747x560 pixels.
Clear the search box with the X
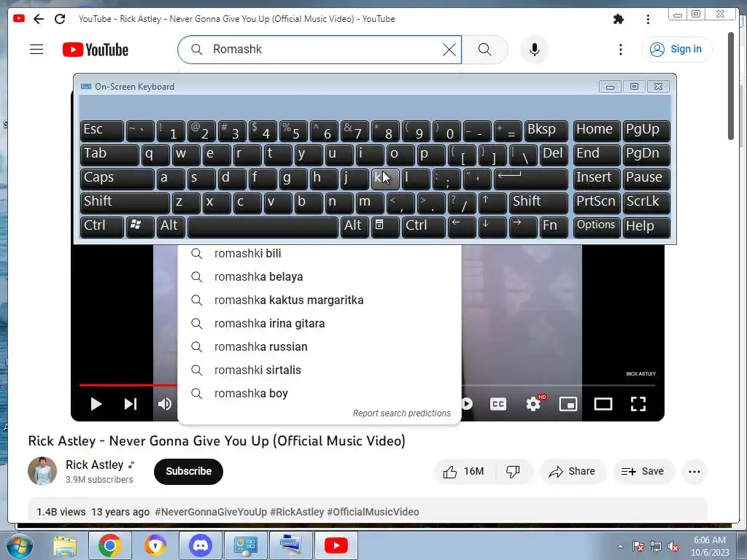[449, 49]
